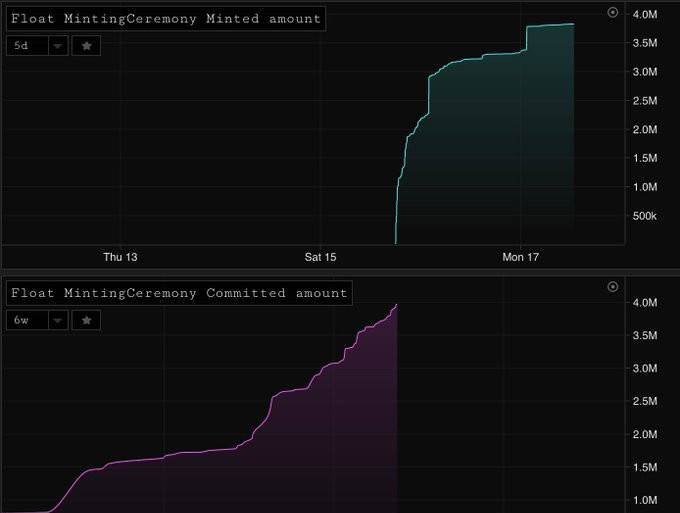Click the 'Sat 15' axis label
The image size is (680, 513).
pyautogui.click(x=320, y=257)
